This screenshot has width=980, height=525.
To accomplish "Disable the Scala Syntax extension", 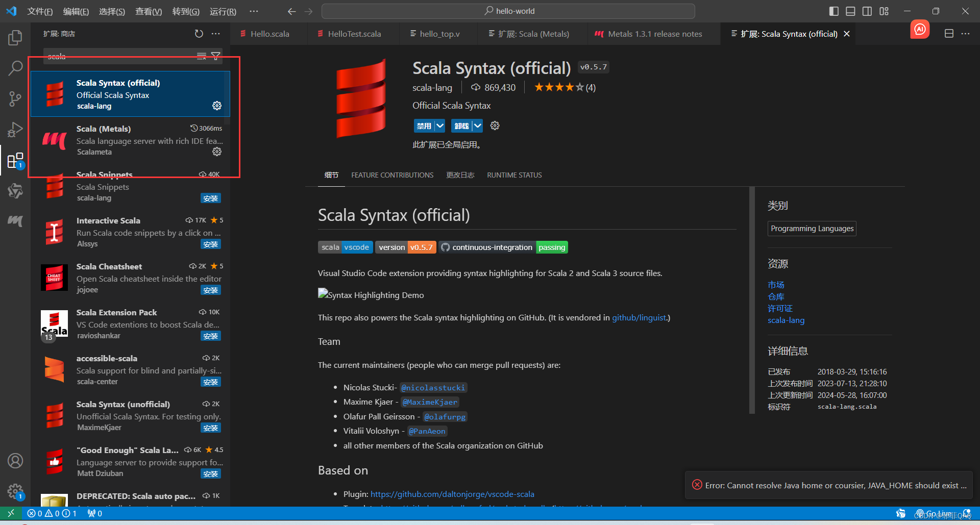I will click(424, 126).
